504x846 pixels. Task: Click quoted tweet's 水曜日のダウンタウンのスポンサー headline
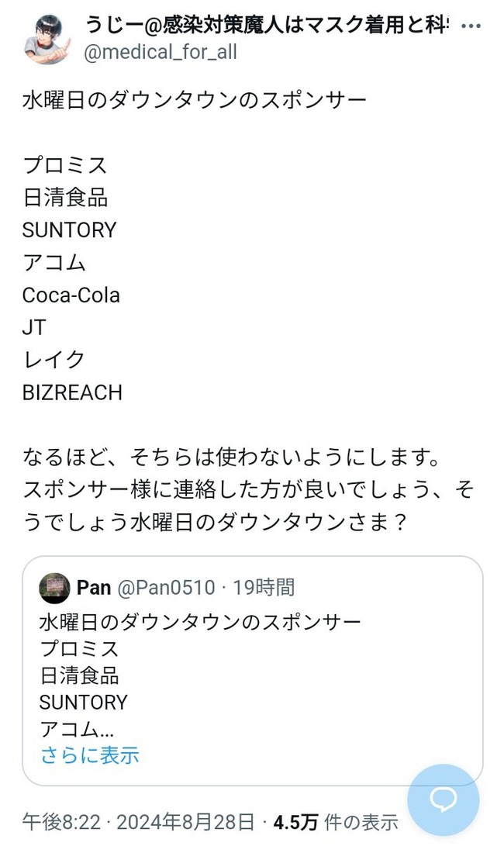(200, 622)
